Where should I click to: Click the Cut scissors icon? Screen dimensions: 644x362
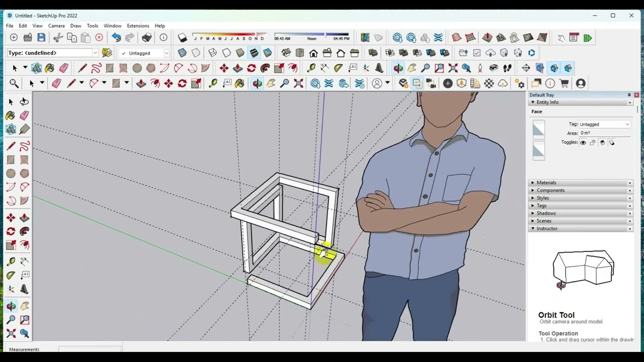tap(58, 38)
